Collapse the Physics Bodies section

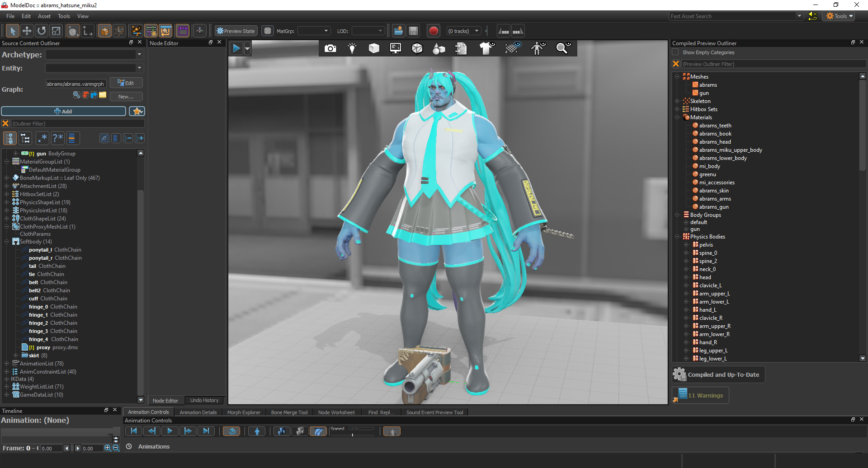677,236
